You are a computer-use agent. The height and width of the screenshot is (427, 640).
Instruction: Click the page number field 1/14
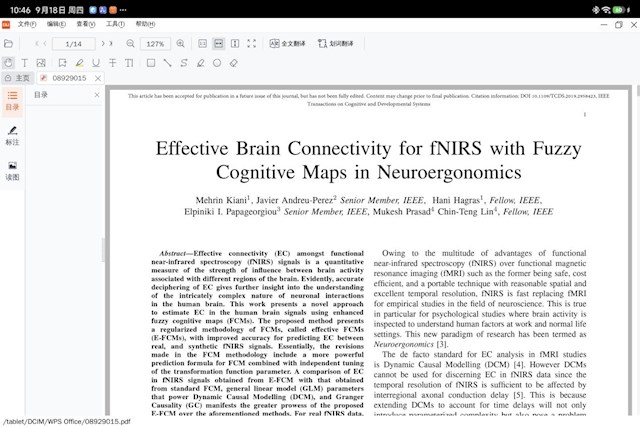pyautogui.click(x=74, y=44)
